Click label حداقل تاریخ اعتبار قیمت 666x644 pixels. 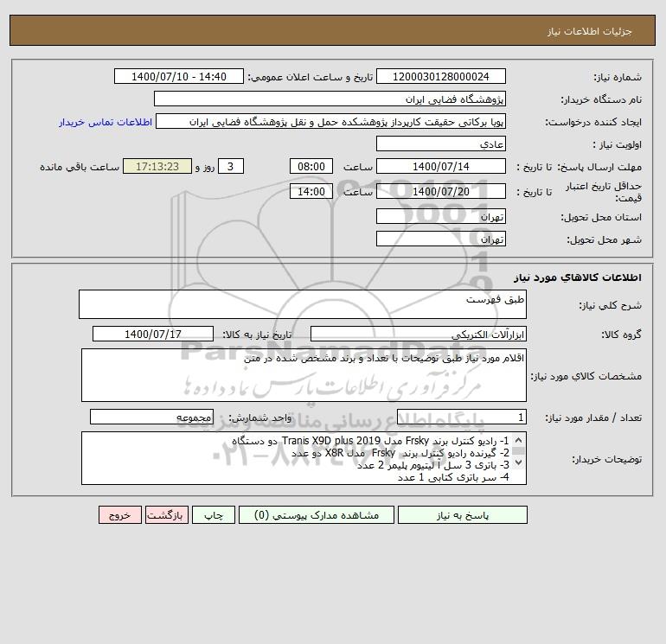click(604, 192)
